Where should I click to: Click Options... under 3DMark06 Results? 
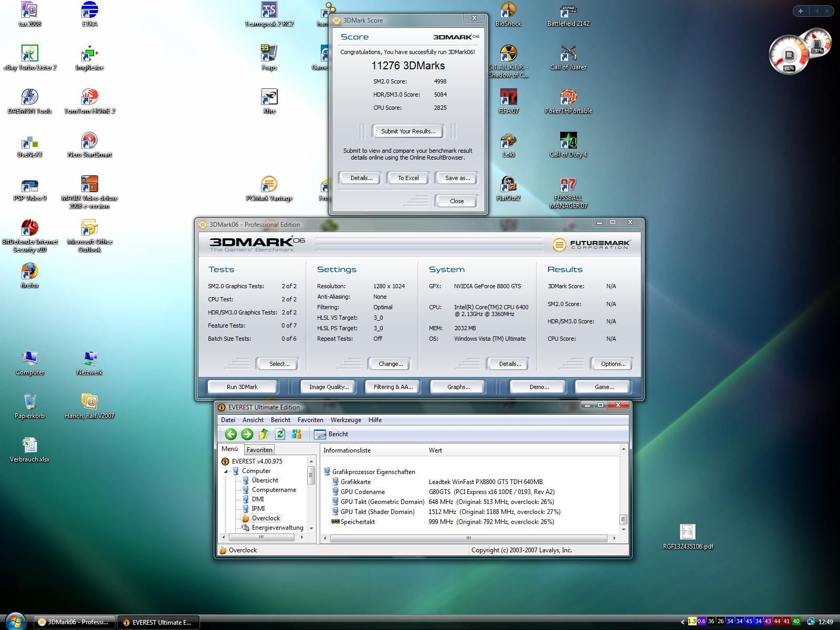613,364
